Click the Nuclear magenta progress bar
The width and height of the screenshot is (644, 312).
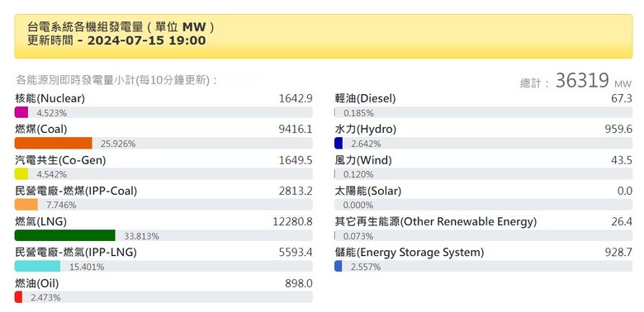tap(21, 112)
